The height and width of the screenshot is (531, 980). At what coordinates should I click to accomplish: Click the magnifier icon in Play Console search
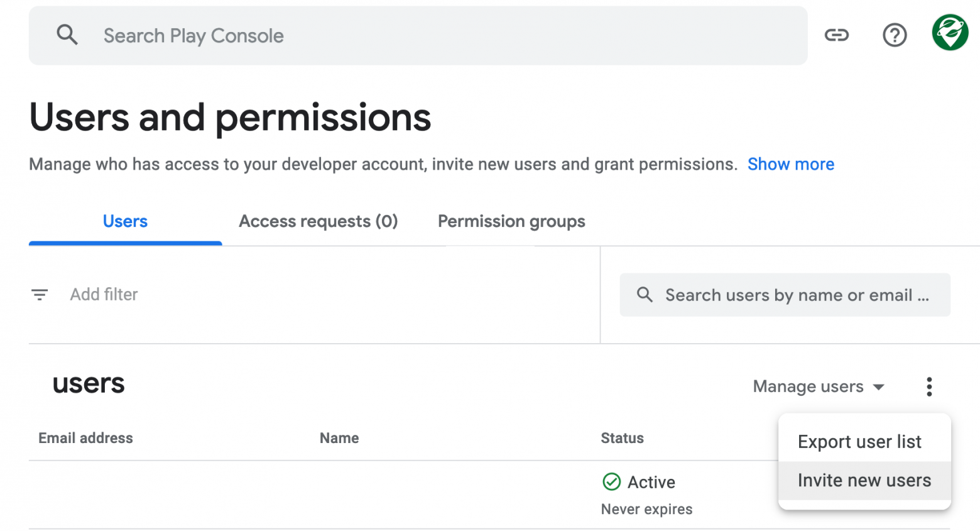coord(67,35)
